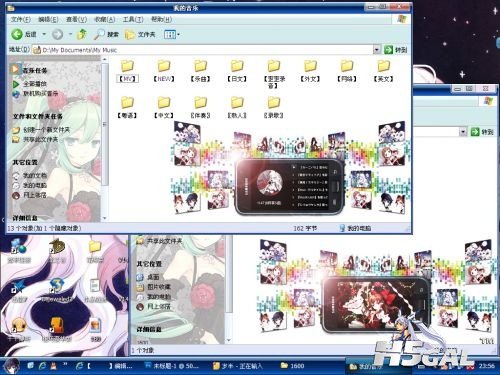Click sidebar scroll-up arrow in front window

pos(105,59)
